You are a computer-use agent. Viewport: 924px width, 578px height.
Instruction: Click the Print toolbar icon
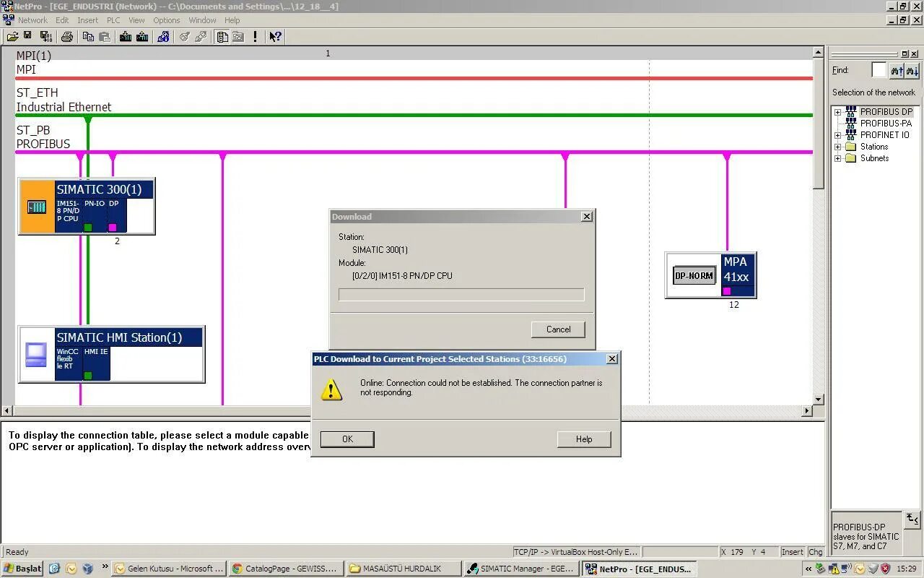click(x=67, y=36)
